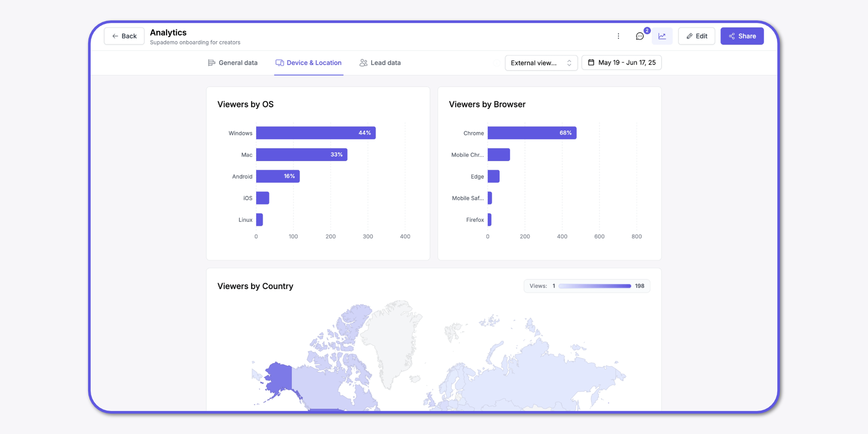868x434 pixels.
Task: Click the General data tab icon
Action: tap(212, 63)
